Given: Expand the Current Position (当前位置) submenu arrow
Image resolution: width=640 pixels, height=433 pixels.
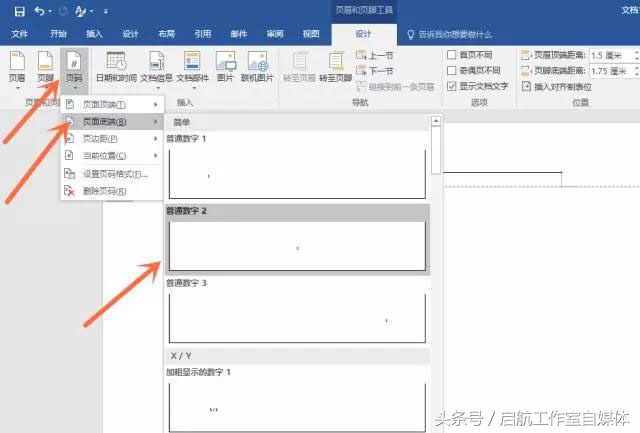Looking at the screenshot, I should [156, 155].
